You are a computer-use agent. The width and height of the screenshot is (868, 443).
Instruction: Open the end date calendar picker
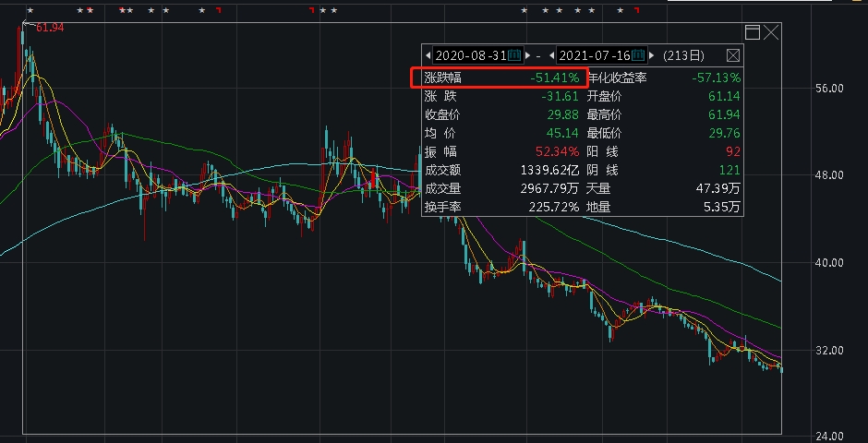click(638, 55)
